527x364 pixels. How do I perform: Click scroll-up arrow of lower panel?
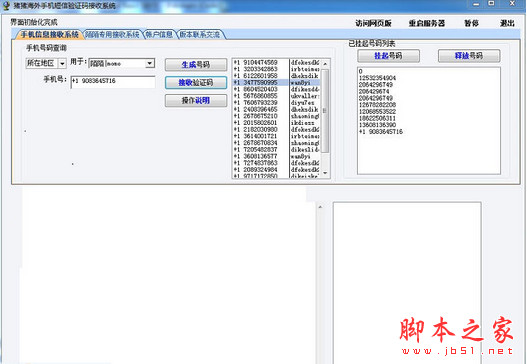click(x=320, y=207)
